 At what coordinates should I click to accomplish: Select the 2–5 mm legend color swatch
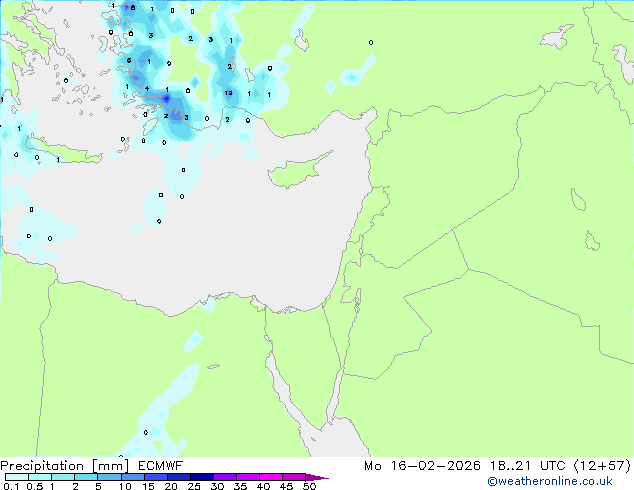click(86, 477)
